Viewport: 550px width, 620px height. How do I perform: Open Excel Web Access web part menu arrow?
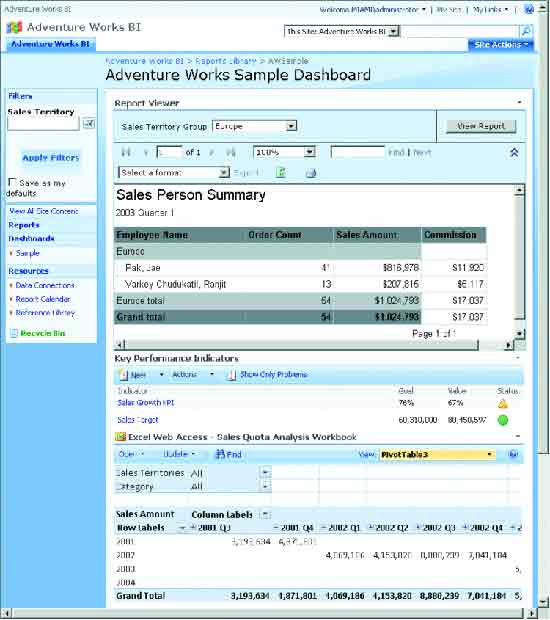[x=518, y=436]
